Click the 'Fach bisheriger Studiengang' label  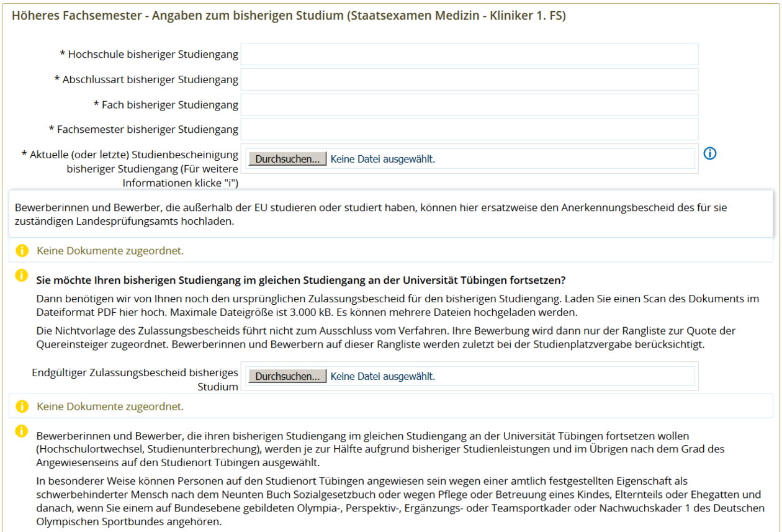[166, 105]
